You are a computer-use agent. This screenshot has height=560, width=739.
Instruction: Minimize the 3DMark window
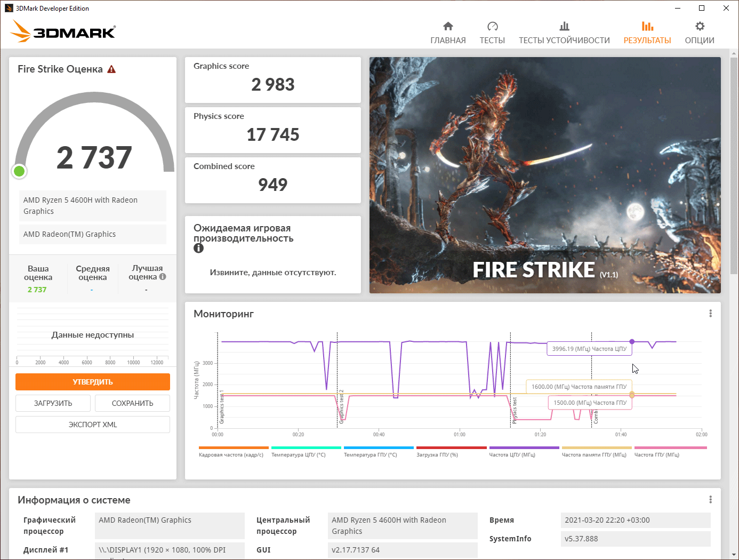[678, 8]
